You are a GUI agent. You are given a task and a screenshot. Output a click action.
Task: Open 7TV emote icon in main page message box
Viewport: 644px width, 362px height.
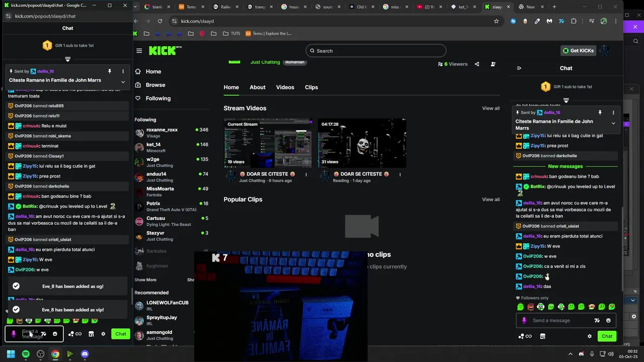click(597, 320)
